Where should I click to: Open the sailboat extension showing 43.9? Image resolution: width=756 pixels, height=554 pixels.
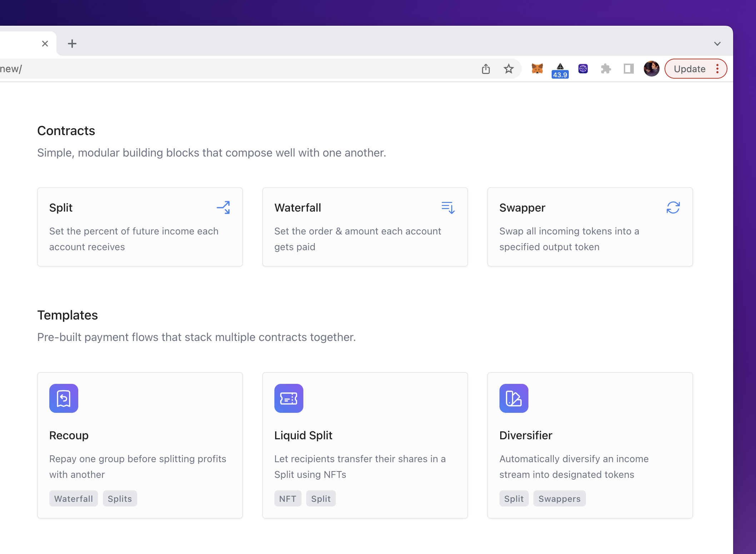coord(560,69)
